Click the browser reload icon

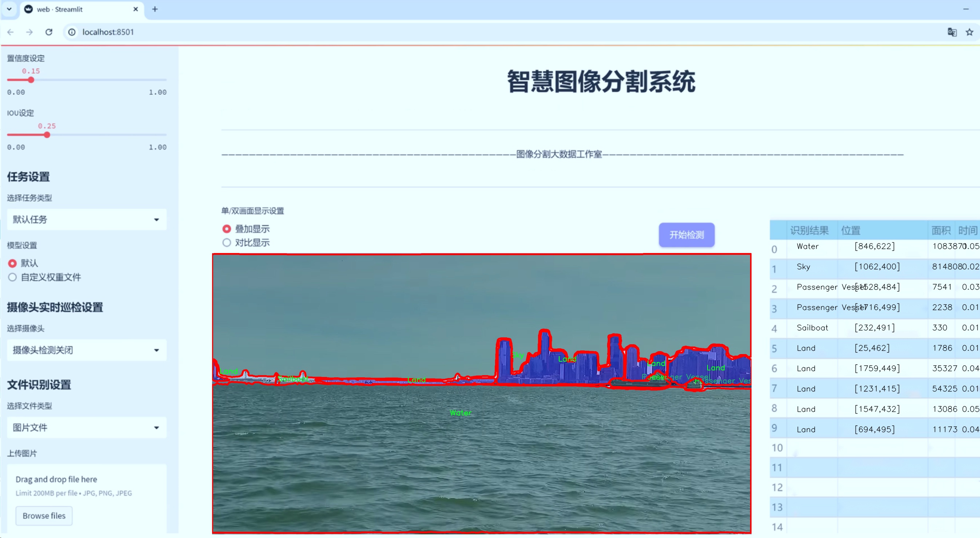49,32
